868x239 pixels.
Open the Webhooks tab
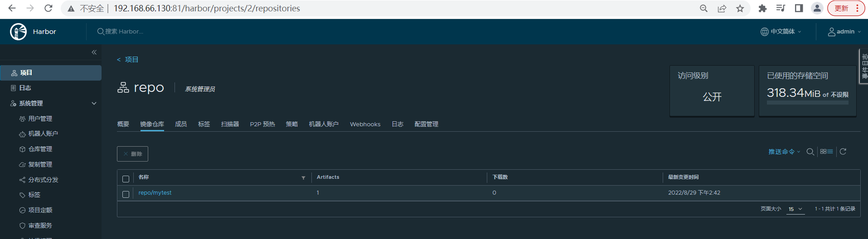(365, 124)
